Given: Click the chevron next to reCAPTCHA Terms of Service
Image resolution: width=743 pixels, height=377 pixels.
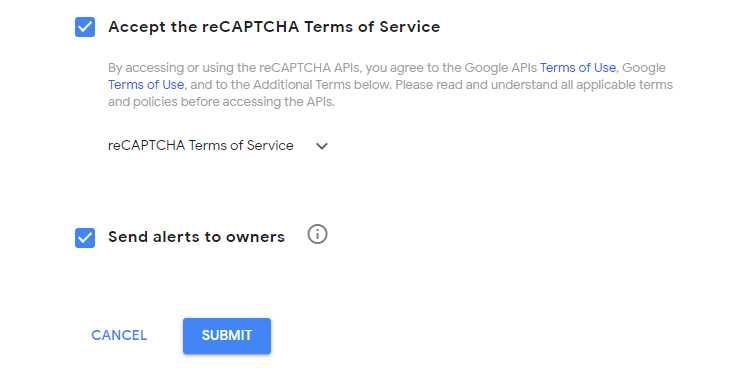Looking at the screenshot, I should tap(322, 146).
